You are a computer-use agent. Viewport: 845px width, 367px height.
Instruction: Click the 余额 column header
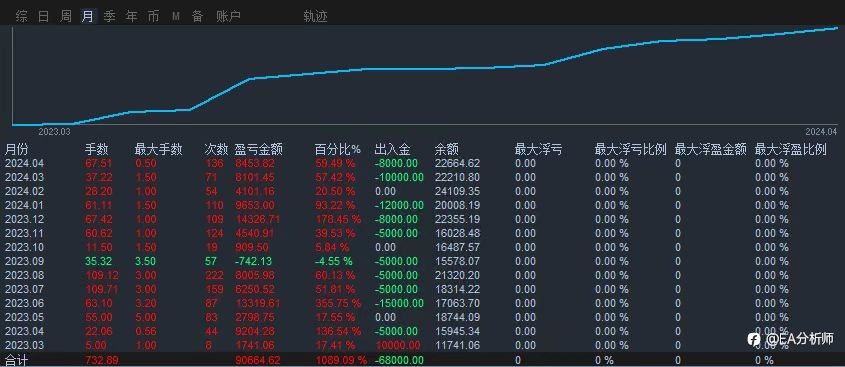point(446,149)
